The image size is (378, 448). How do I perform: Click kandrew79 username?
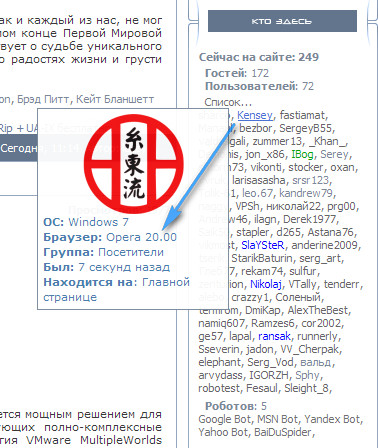(x=306, y=193)
